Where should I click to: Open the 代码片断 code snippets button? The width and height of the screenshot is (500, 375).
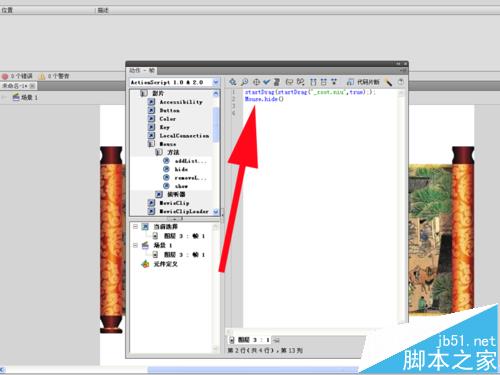(363, 82)
